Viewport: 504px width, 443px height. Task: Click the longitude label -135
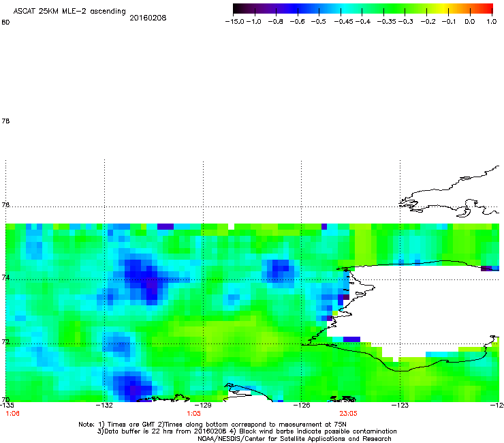[x=6, y=406]
